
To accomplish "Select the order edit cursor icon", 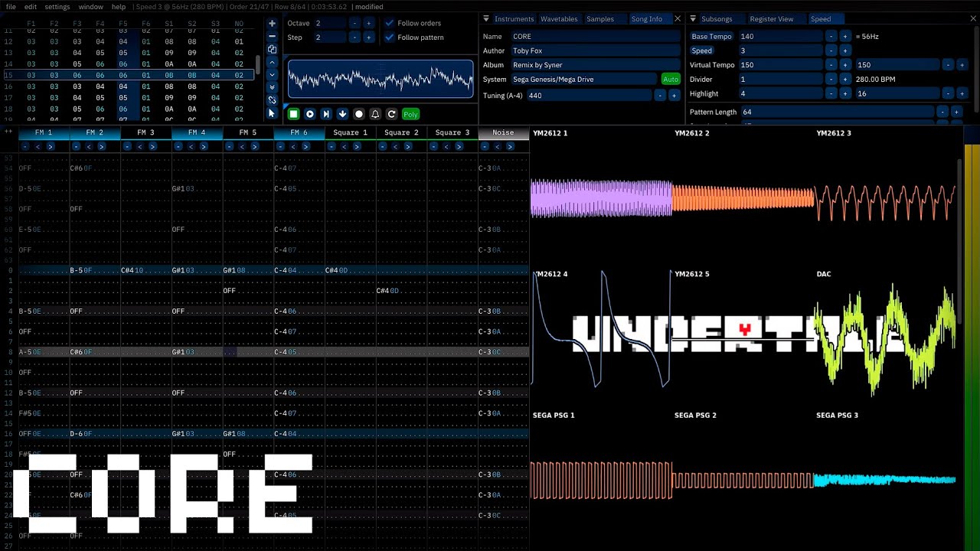I will (272, 112).
